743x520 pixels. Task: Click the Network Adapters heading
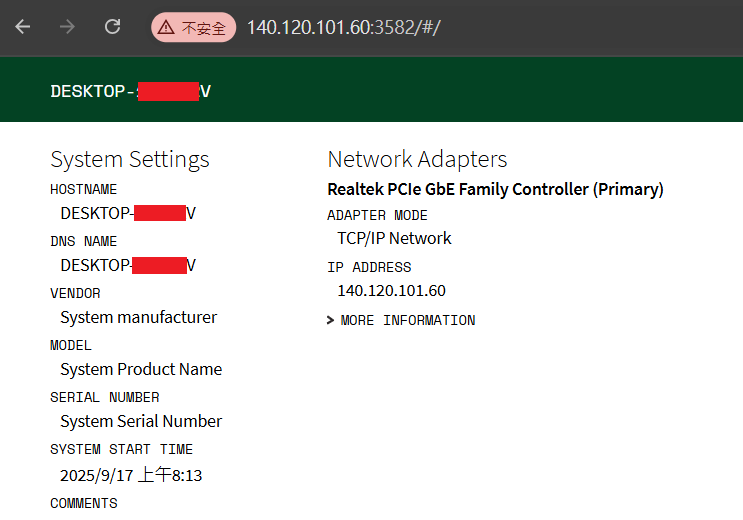417,159
